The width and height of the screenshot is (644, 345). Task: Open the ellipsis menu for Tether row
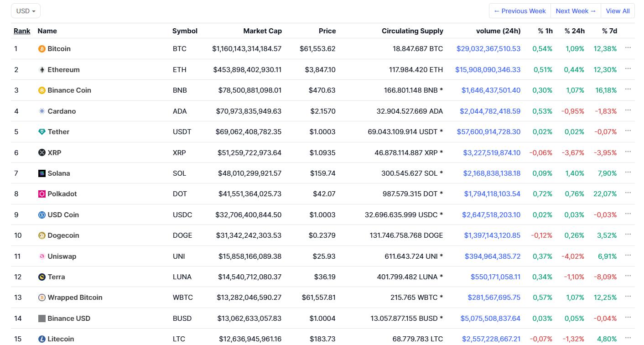(628, 131)
